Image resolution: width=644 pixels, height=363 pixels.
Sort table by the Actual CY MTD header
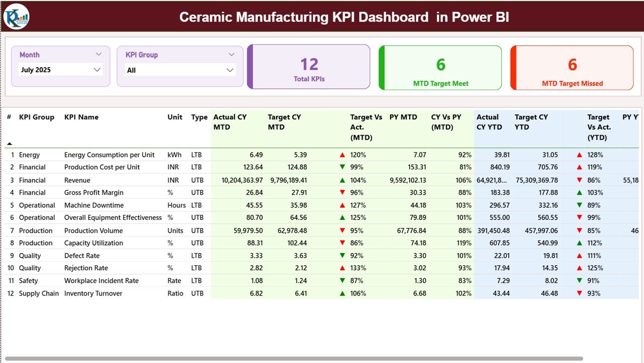[230, 122]
